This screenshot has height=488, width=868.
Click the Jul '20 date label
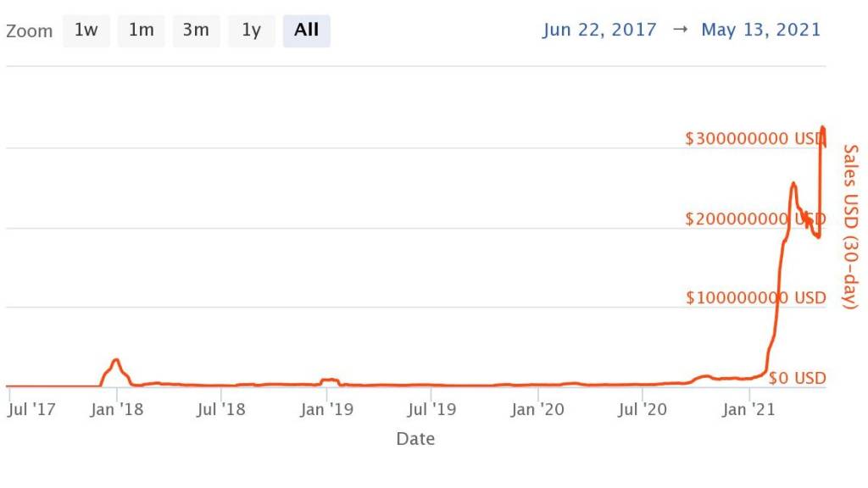tap(643, 410)
